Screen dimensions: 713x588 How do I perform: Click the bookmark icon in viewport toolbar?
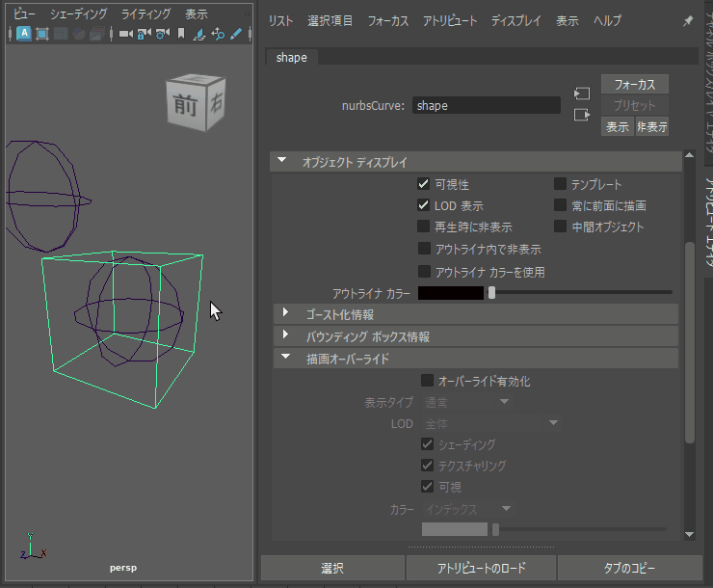(x=180, y=34)
